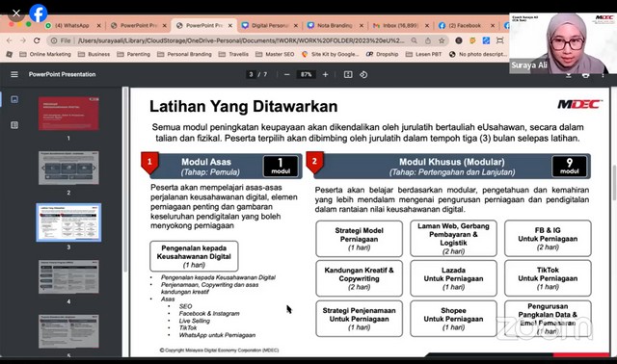Image resolution: width=617 pixels, height=364 pixels.
Task: Click the TikTok Untuk Perniagaan box
Action: [548, 278]
